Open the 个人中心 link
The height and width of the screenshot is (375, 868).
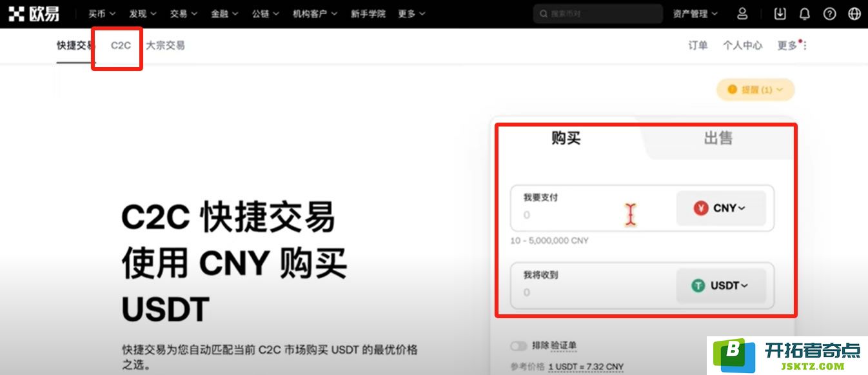(x=742, y=45)
